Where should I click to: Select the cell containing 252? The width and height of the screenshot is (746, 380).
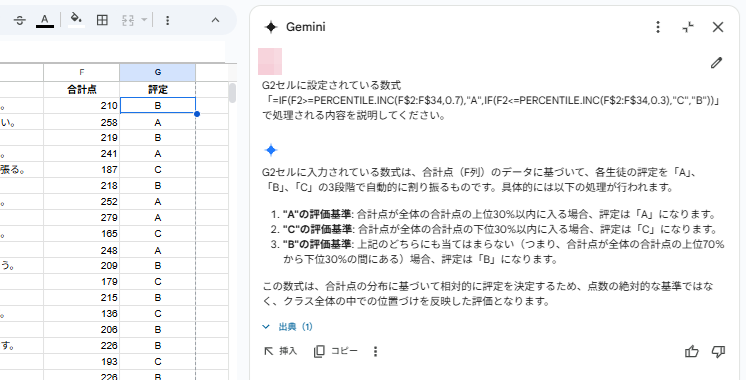[x=82, y=202]
